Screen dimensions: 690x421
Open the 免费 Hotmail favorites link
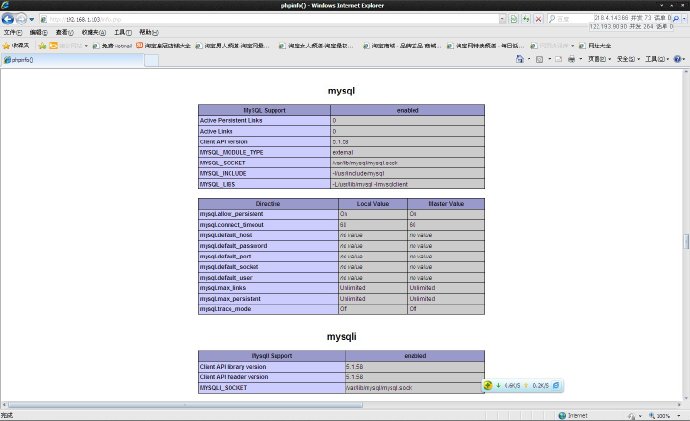113,46
